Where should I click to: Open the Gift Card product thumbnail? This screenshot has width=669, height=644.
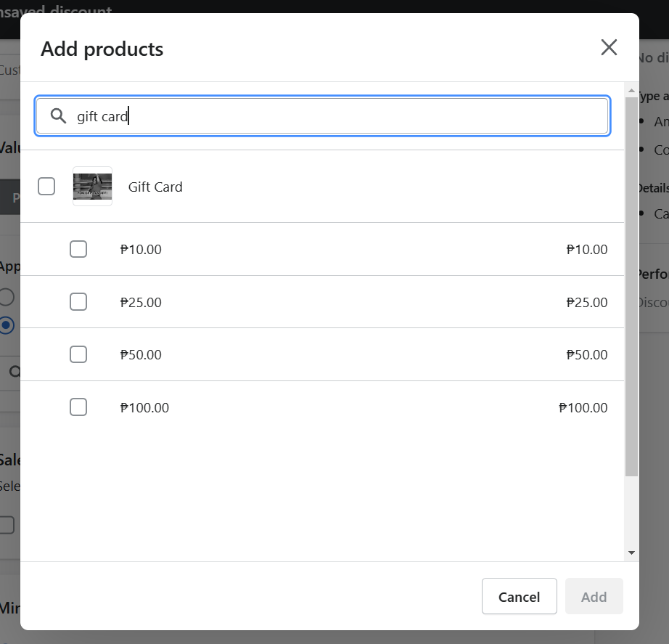(93, 186)
